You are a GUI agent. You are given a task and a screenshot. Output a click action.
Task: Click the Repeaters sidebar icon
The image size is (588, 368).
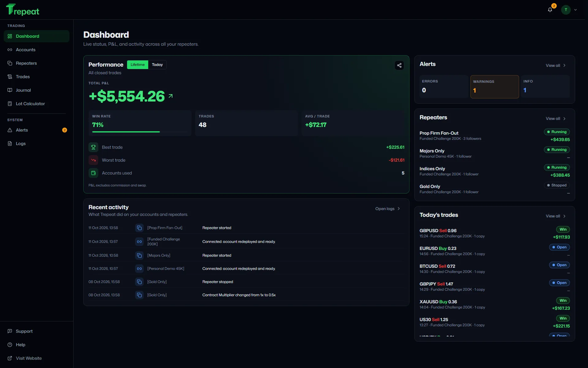click(x=10, y=63)
